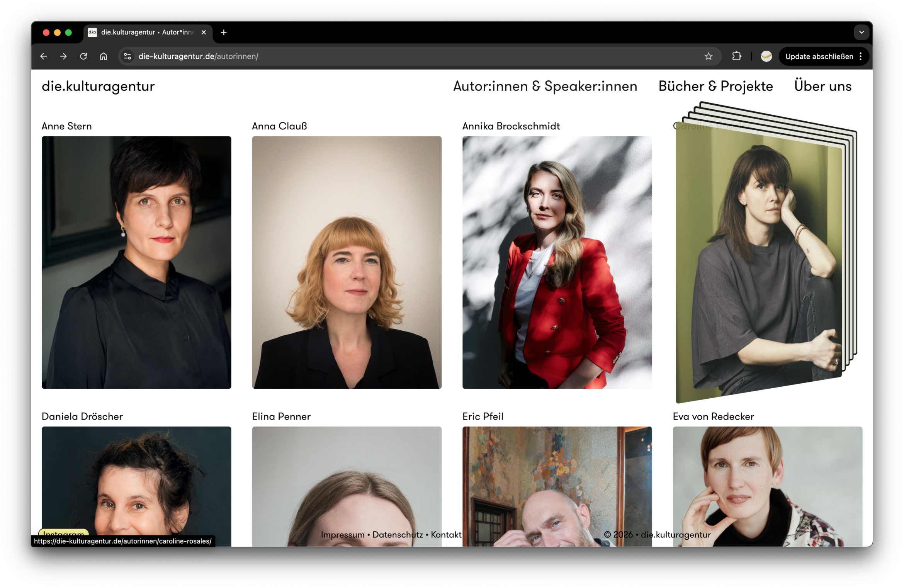The height and width of the screenshot is (588, 904).
Task: Open the browser extensions puzzle icon
Action: (736, 56)
